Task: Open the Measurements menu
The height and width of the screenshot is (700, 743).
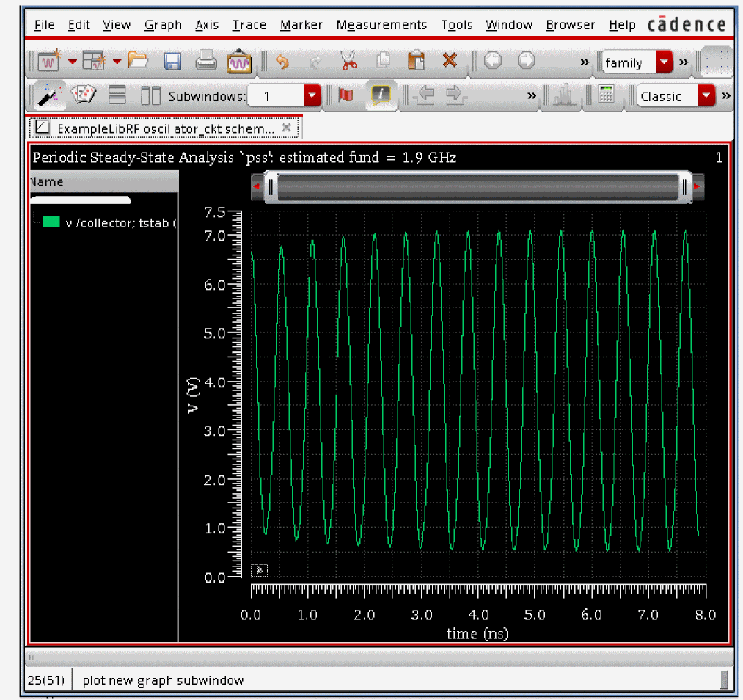Action: pos(381,25)
